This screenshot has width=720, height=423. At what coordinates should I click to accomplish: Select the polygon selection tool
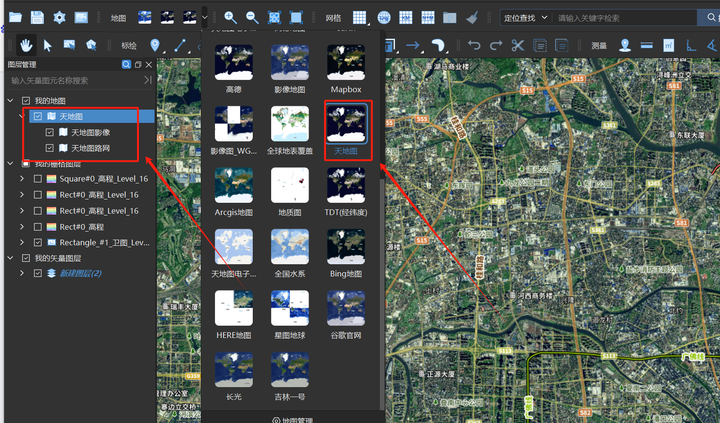coord(91,45)
